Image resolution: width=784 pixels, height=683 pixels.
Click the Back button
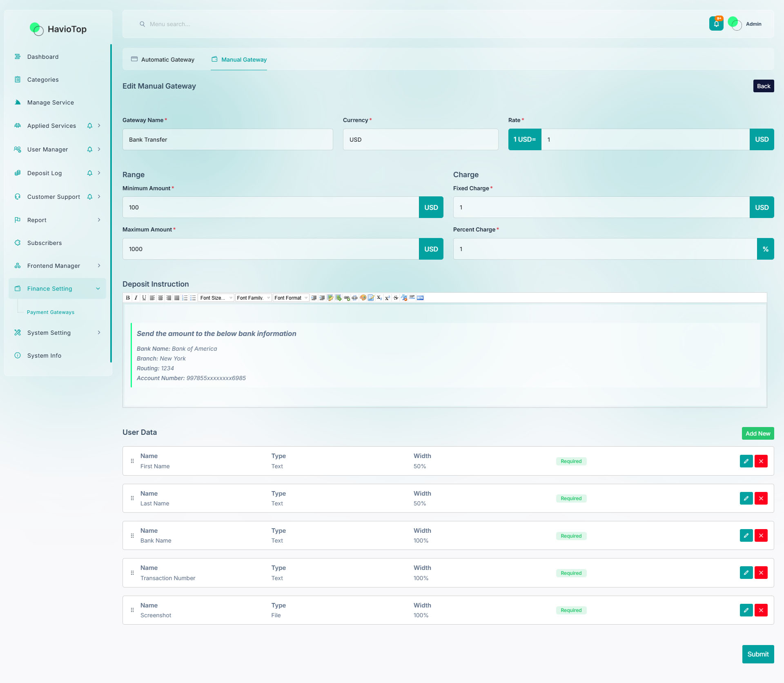coord(764,86)
